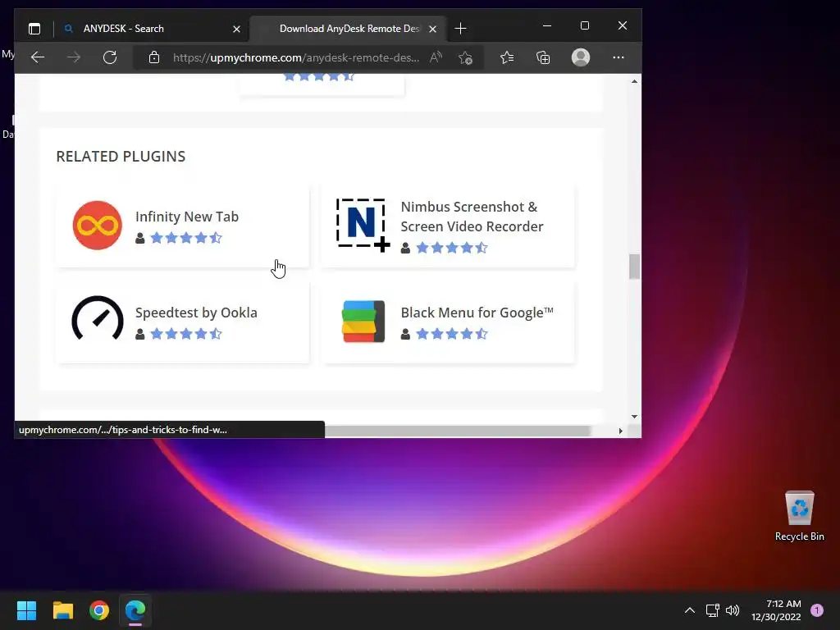Add this page to favorites
This screenshot has height=630, width=840.
coord(466,57)
